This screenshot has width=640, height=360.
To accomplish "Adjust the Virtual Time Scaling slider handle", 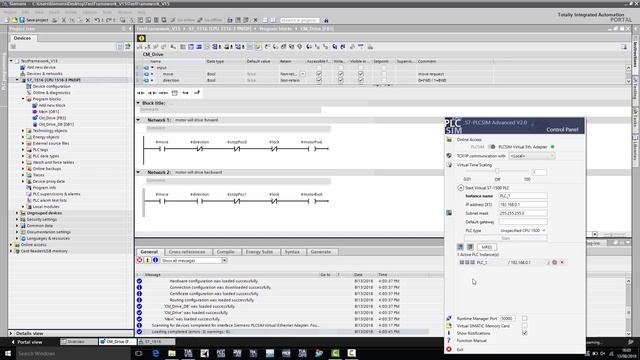I will (497, 172).
